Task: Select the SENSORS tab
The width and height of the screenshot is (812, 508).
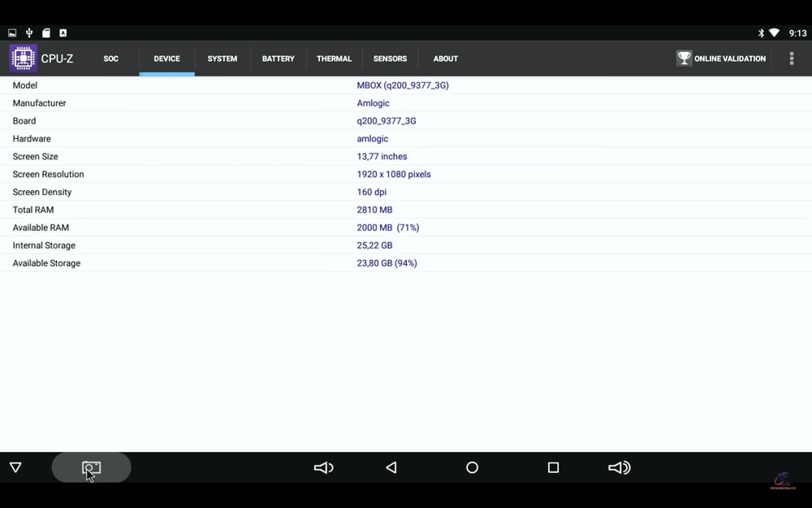Action: pos(390,59)
